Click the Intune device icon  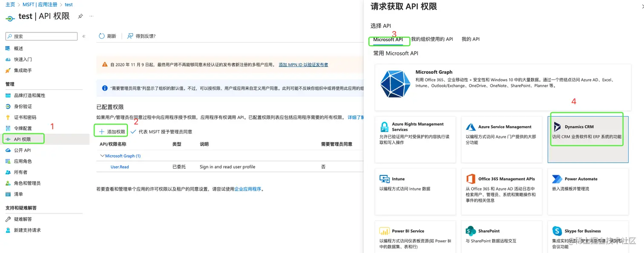point(385,179)
